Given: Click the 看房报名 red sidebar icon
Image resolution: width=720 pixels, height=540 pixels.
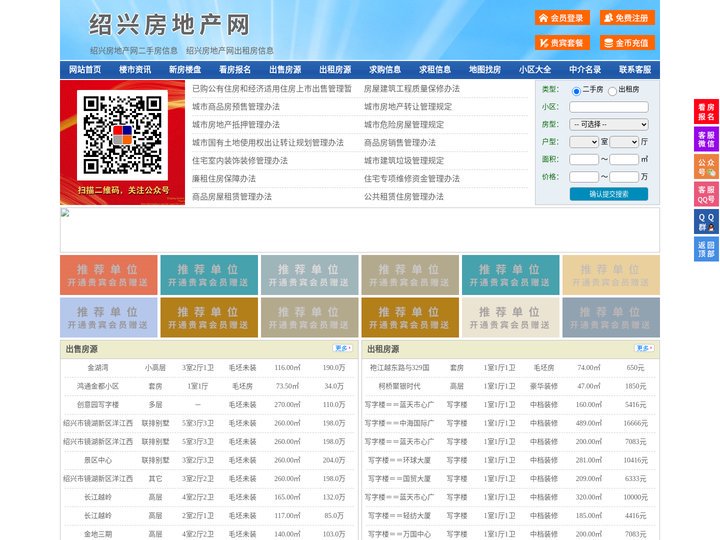Looking at the screenshot, I should [706, 112].
